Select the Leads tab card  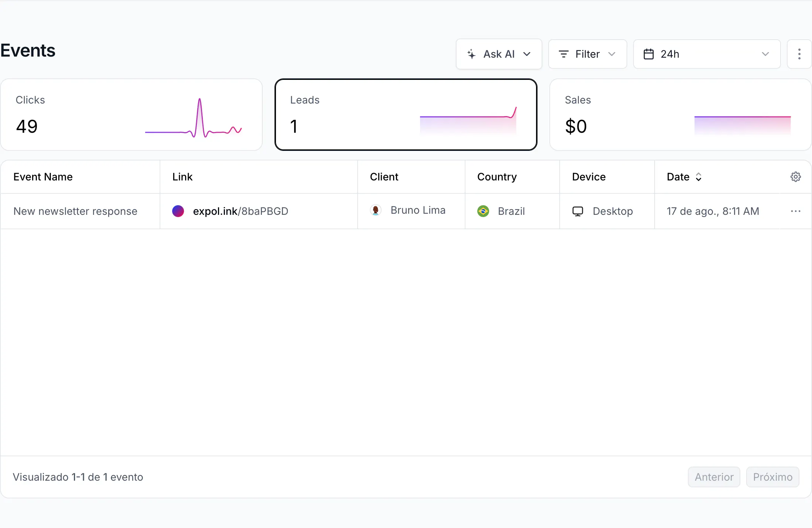pyautogui.click(x=406, y=115)
